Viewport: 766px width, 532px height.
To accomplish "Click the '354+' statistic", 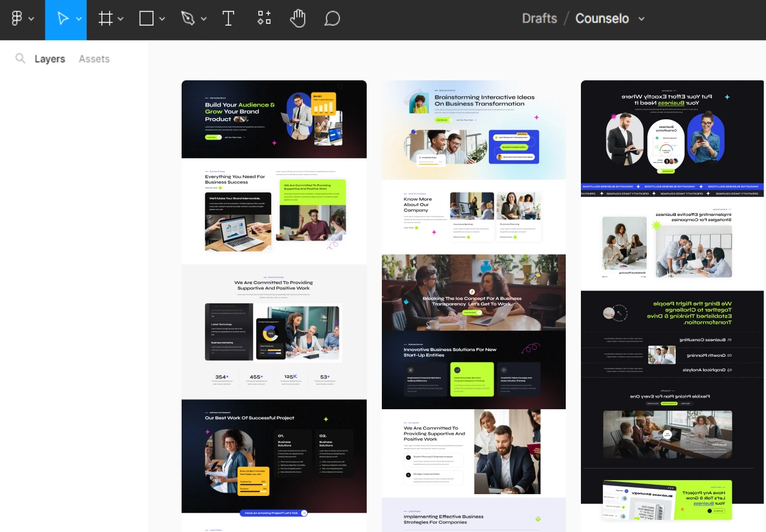I will [222, 377].
